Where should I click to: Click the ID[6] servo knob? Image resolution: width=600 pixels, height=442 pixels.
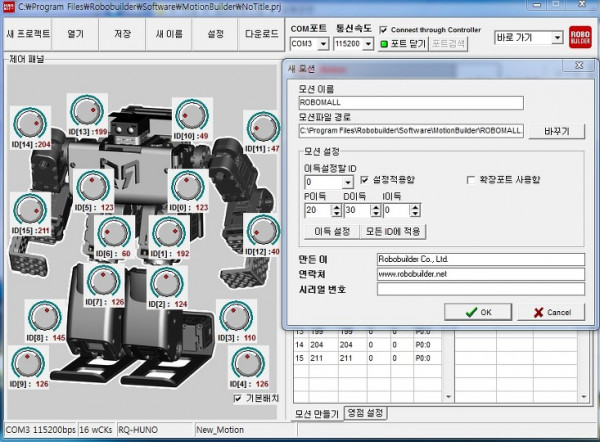pos(114,233)
